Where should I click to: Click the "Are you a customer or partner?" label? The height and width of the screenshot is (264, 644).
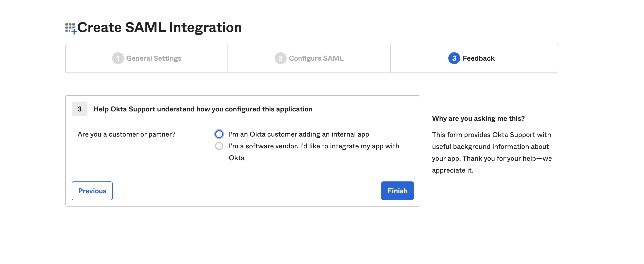click(x=126, y=134)
